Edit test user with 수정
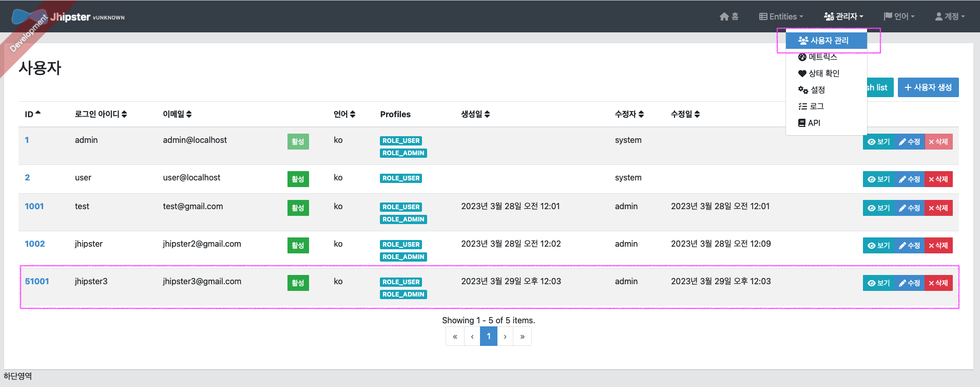 pyautogui.click(x=909, y=208)
